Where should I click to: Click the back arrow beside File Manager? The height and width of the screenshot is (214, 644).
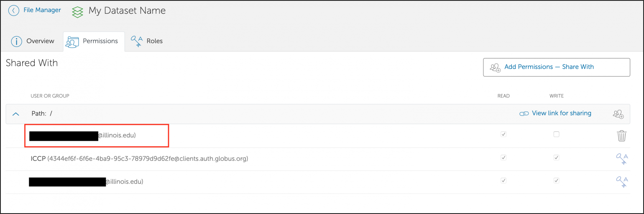point(14,10)
